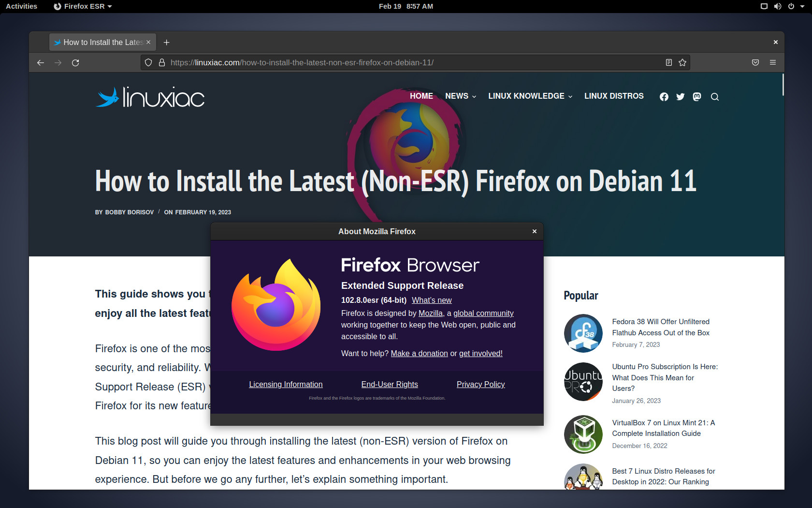
Task: Expand the system menu arrow in top bar
Action: coord(802,6)
